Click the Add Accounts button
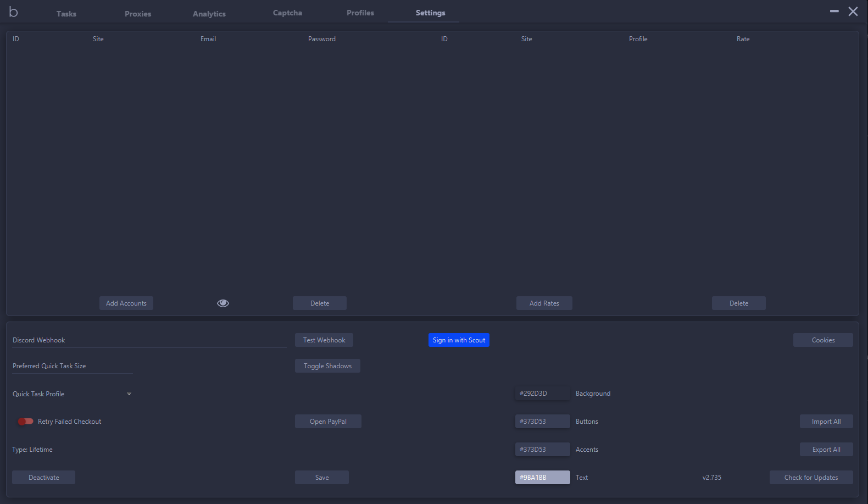This screenshot has height=504, width=868. tap(126, 303)
